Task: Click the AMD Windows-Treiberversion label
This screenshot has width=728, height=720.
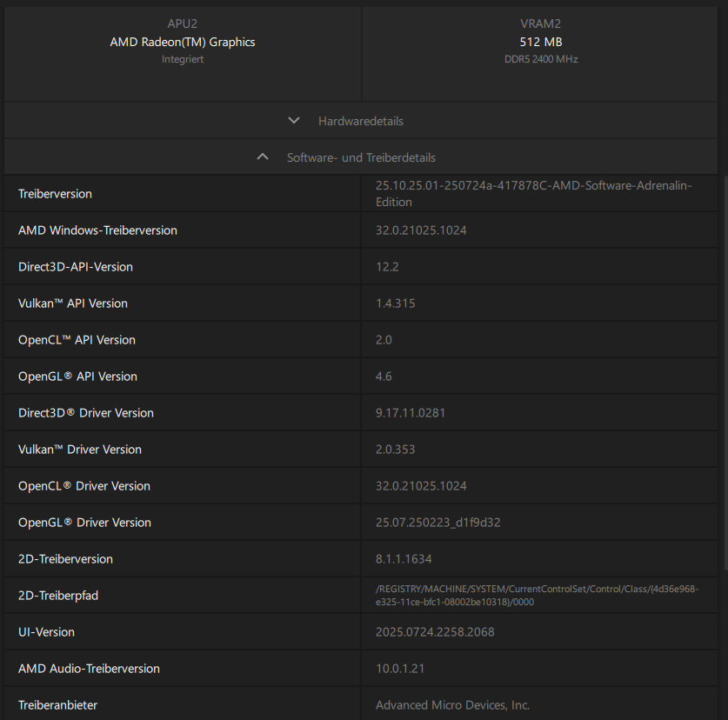Action: pyautogui.click(x=97, y=230)
